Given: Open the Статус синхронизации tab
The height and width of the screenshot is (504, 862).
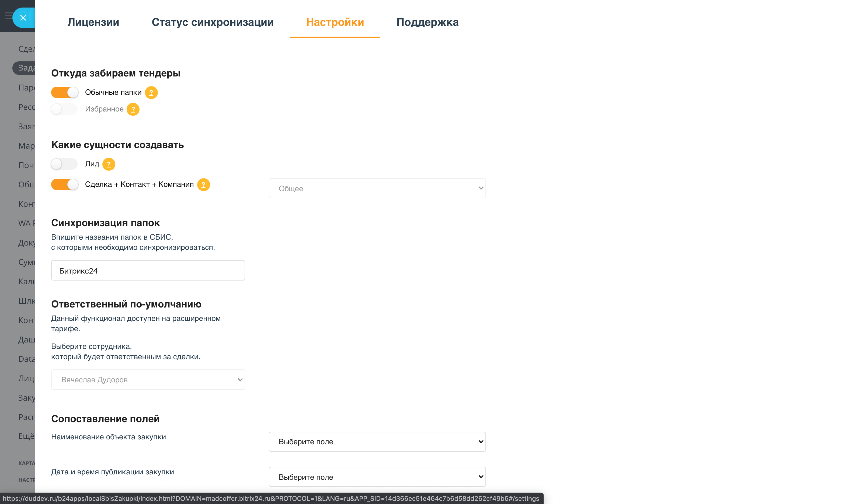Looking at the screenshot, I should (x=213, y=22).
